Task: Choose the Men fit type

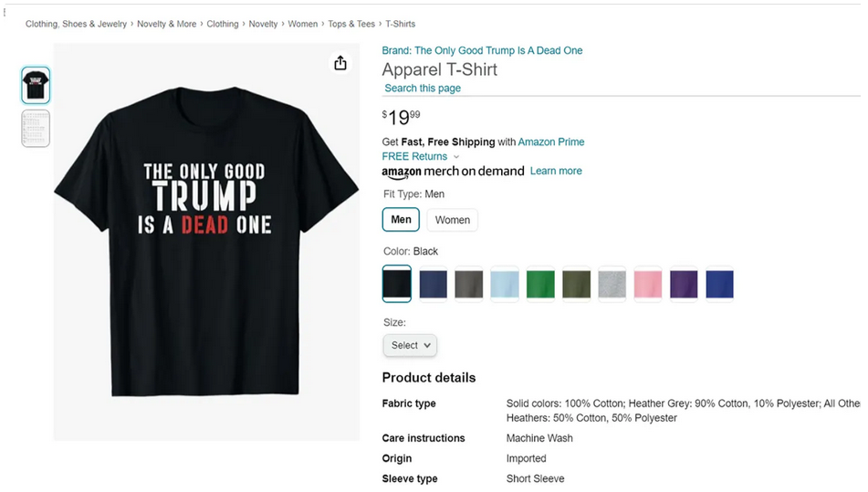Action: click(x=401, y=220)
